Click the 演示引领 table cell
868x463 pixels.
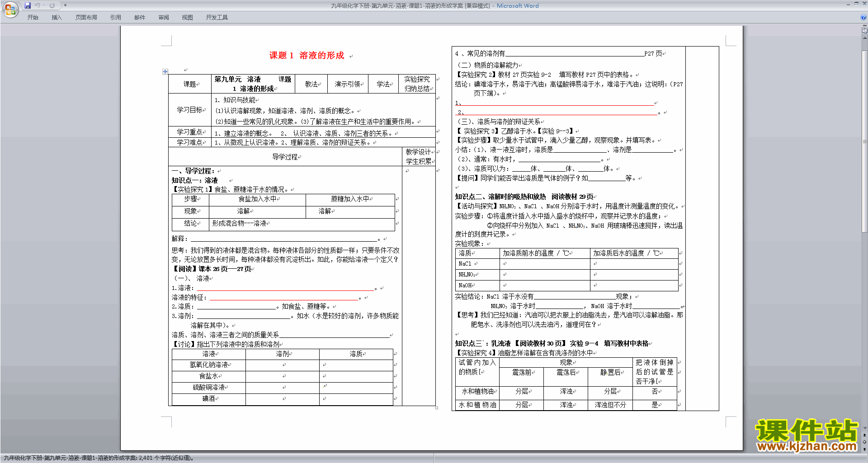point(348,84)
